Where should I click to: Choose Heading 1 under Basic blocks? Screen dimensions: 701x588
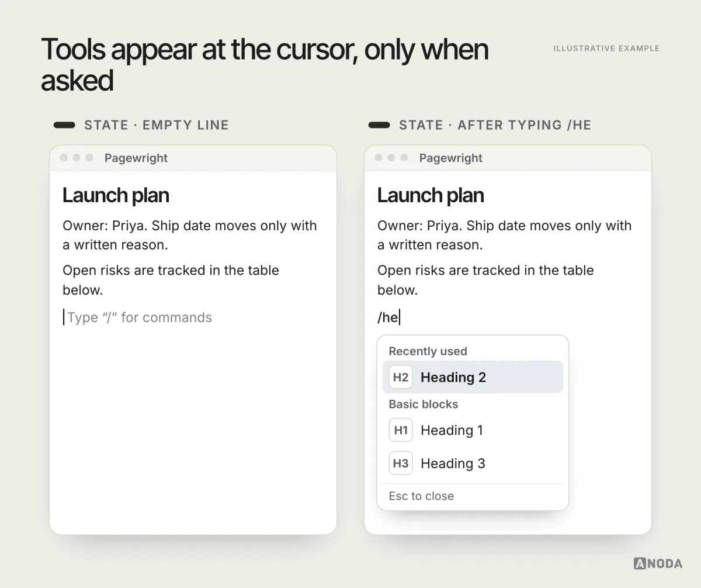(473, 430)
